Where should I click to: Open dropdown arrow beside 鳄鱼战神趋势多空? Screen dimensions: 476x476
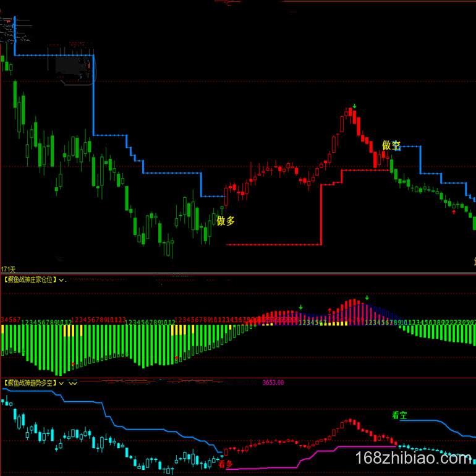(61, 383)
